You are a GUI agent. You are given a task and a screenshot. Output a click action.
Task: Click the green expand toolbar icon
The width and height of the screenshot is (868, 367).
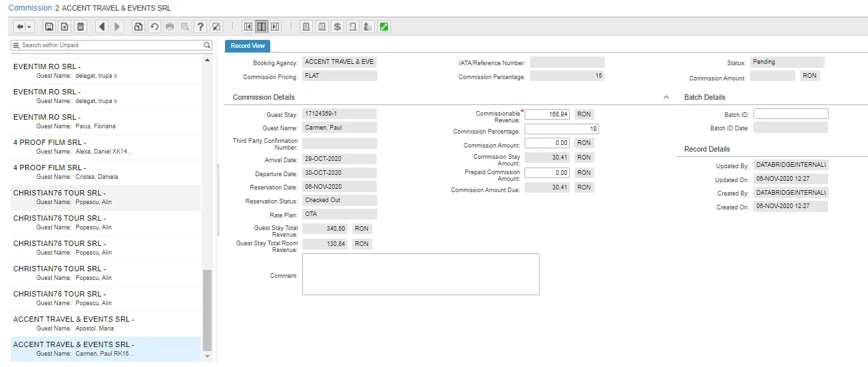coord(383,27)
